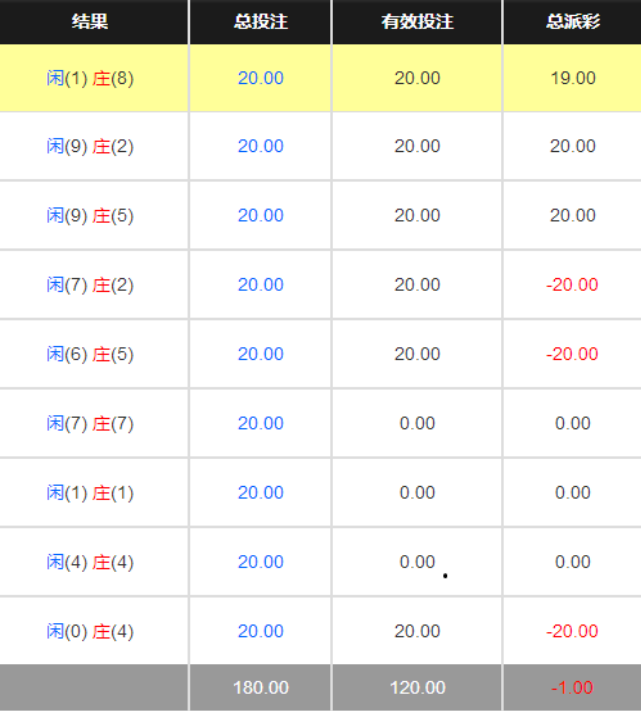Select the highlighted 闲(1) 庄(8) result cell
The image size is (641, 711).
click(x=90, y=78)
